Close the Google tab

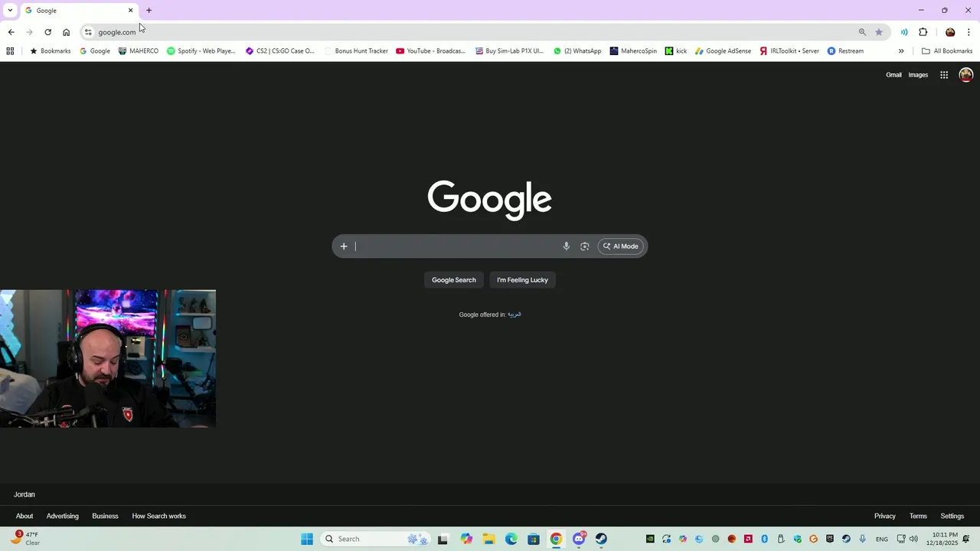coord(130,11)
